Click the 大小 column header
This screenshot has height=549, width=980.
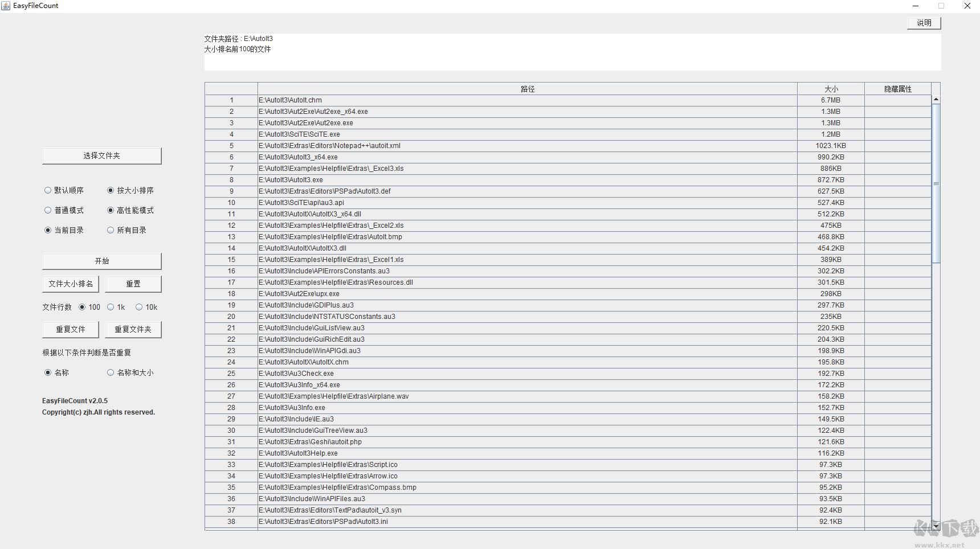coord(831,89)
